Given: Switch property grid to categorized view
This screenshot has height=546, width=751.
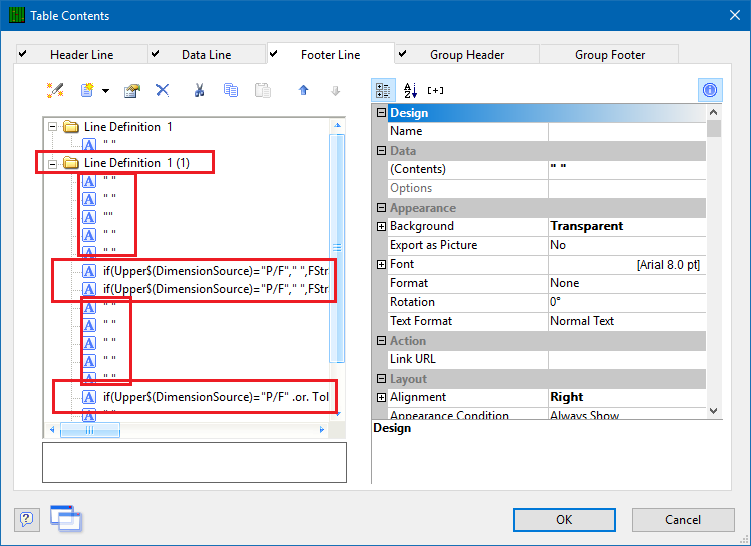Looking at the screenshot, I should (383, 90).
